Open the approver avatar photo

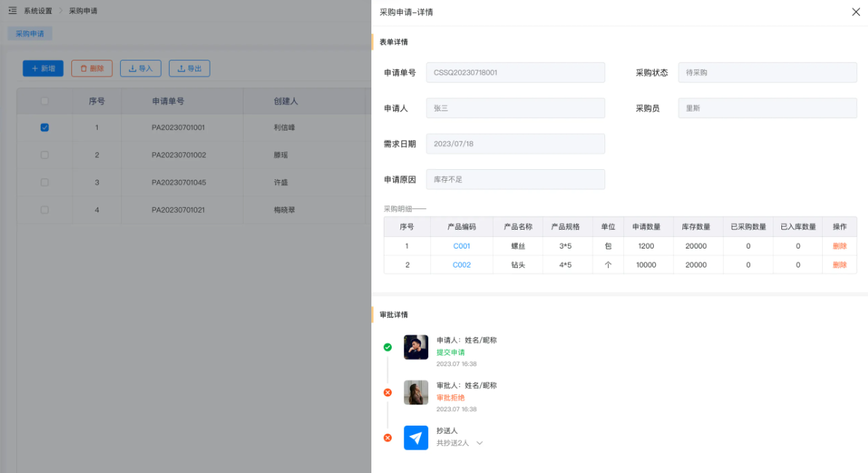[416, 392]
